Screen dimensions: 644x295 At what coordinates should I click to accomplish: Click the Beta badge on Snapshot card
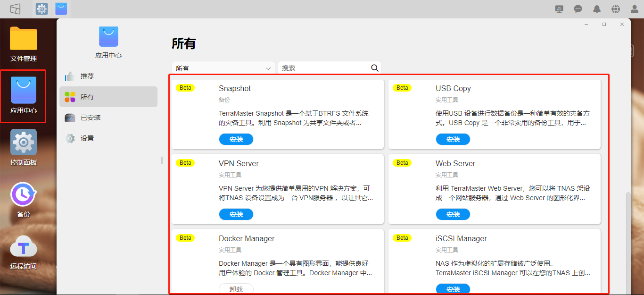click(x=185, y=88)
